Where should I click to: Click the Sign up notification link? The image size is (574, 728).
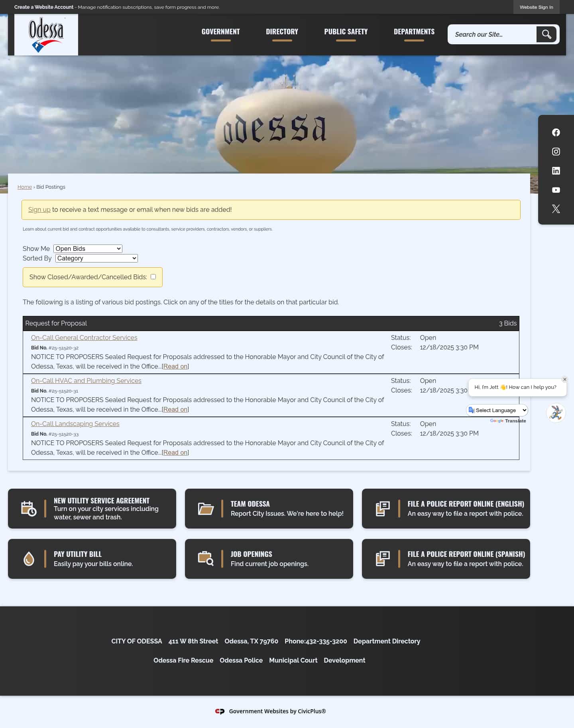pyautogui.click(x=39, y=209)
